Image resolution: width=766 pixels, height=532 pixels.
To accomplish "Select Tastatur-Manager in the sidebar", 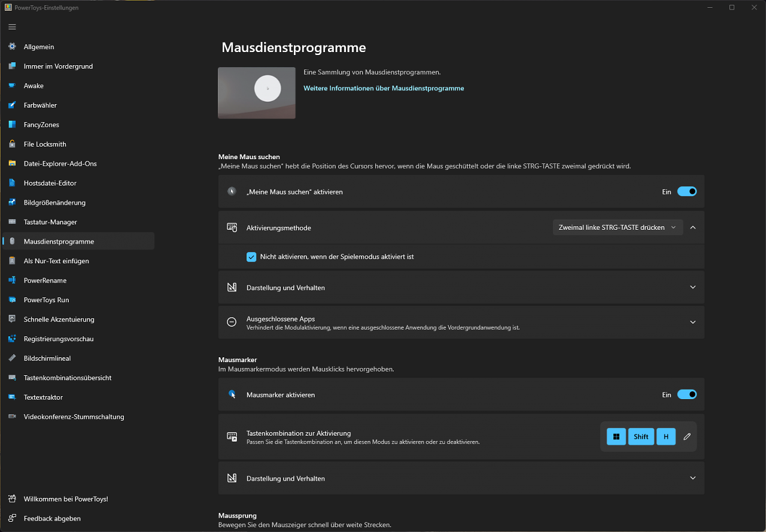I will click(x=78, y=222).
